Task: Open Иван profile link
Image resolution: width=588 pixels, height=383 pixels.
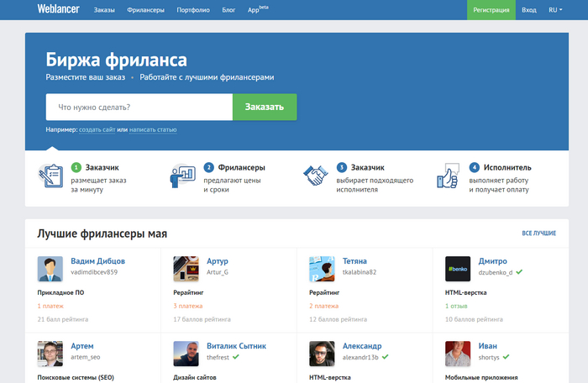Action: (x=488, y=346)
